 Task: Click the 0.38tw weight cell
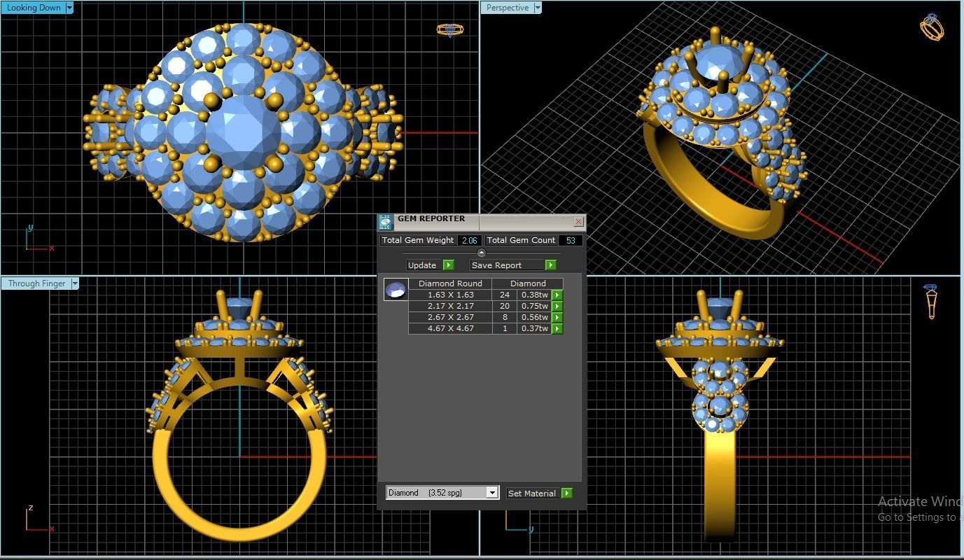pyautogui.click(x=535, y=295)
